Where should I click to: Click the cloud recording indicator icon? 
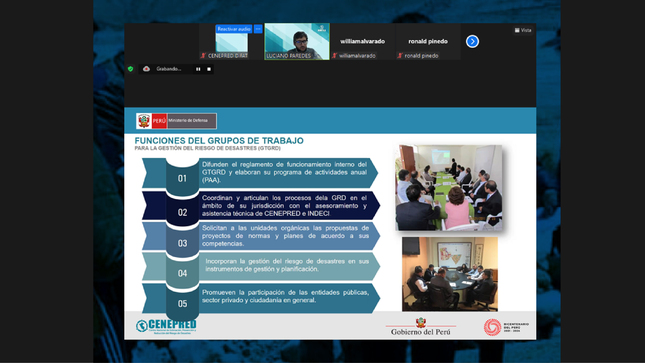146,69
